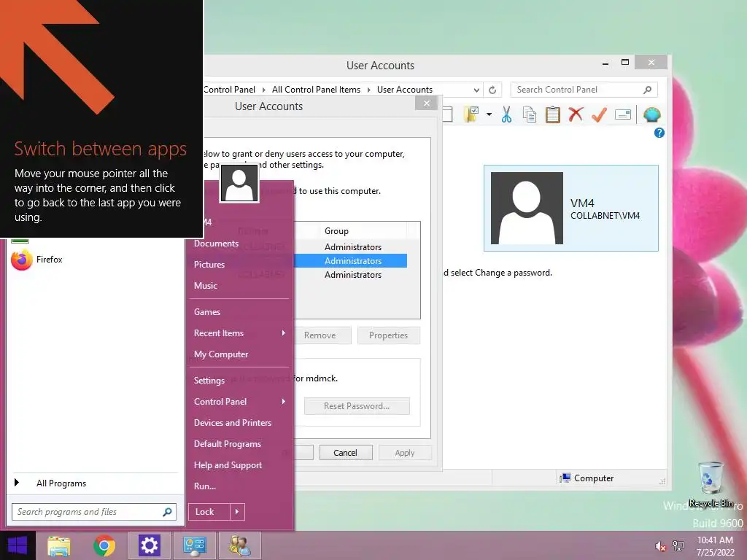Open Music from the Start menu

coord(205,286)
